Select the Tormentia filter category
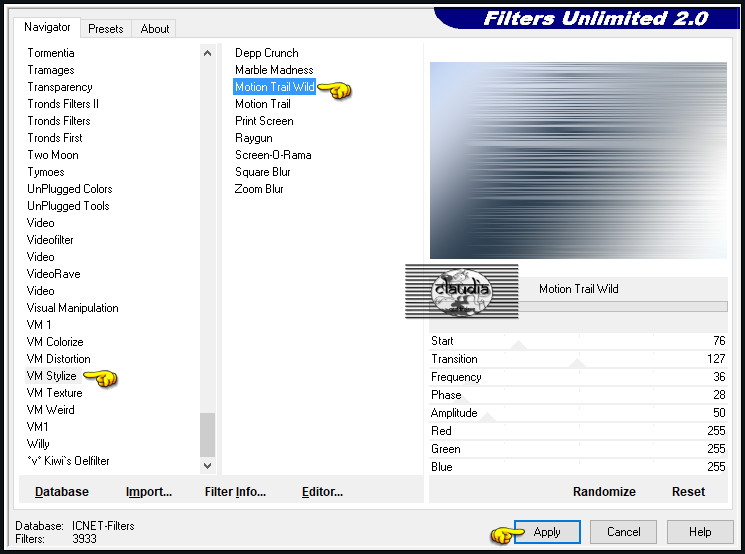 [x=51, y=53]
